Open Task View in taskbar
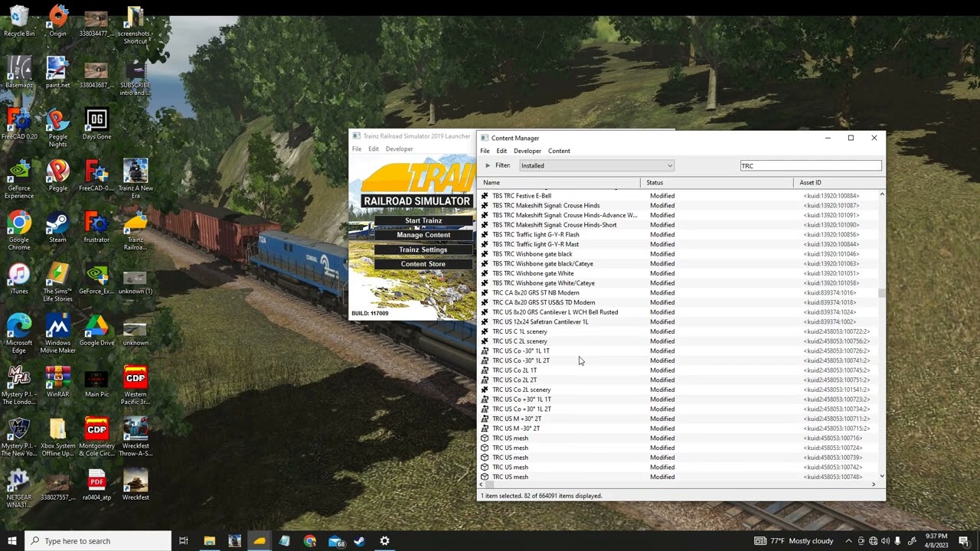Image resolution: width=980 pixels, height=551 pixels. pyautogui.click(x=184, y=541)
